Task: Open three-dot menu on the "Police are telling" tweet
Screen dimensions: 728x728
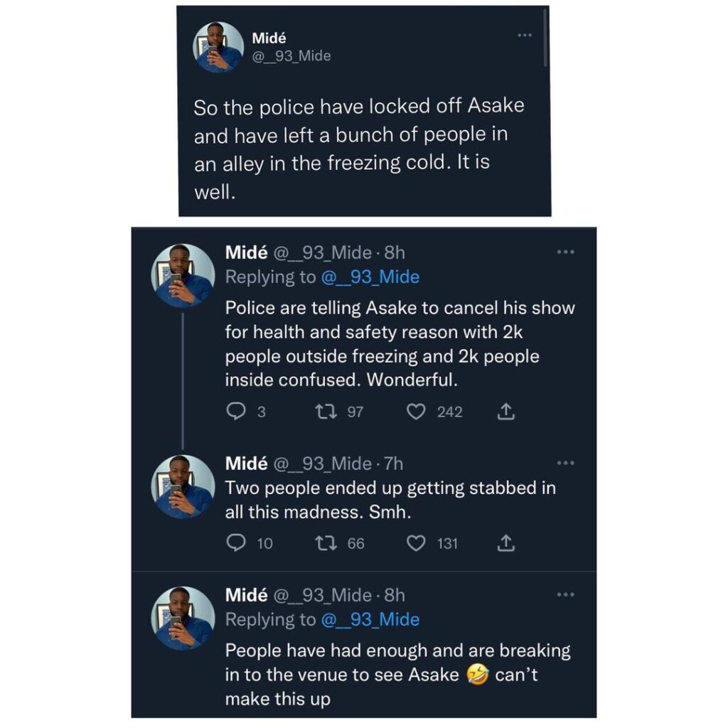Action: [x=565, y=252]
